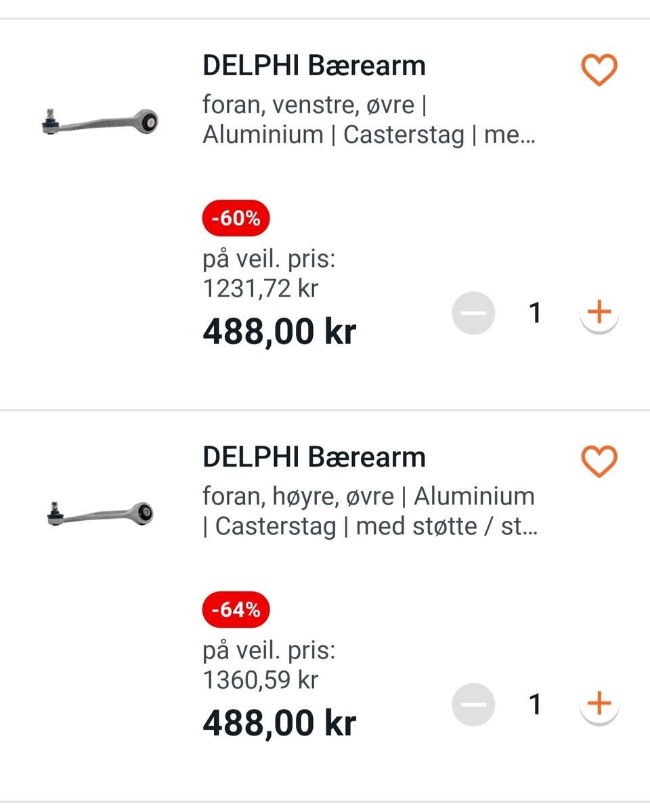Open the product image of the venstre Bærearm
The image size is (650, 812).
click(x=100, y=122)
